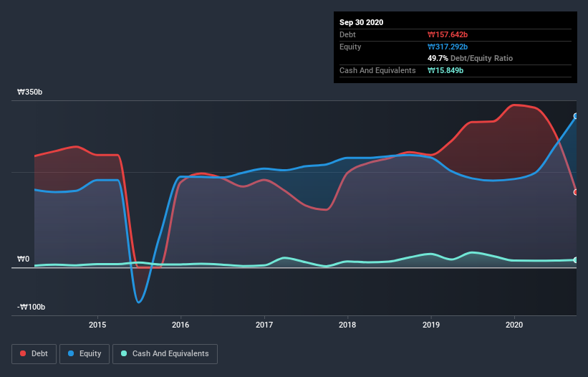Click the Sep 30 2020 tooltip date

[361, 22]
